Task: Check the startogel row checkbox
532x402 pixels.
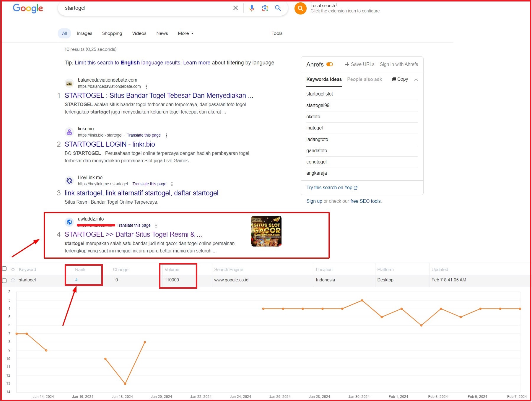Action: (x=4, y=281)
